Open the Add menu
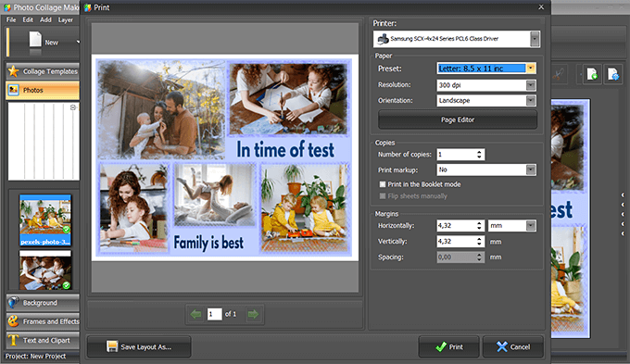 click(45, 19)
